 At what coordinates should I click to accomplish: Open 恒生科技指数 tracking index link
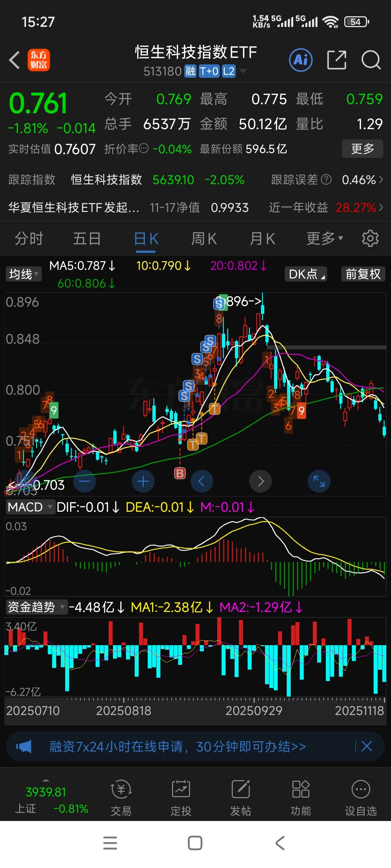click(106, 179)
